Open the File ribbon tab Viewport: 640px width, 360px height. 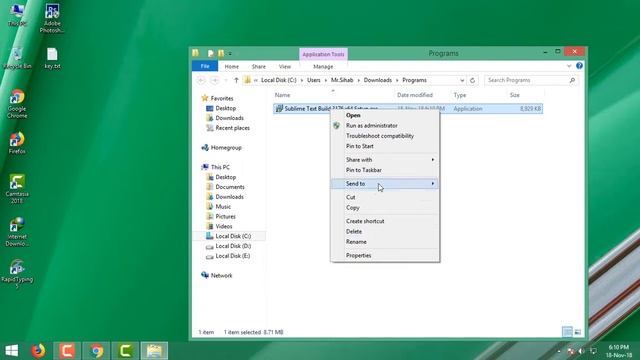coord(205,66)
